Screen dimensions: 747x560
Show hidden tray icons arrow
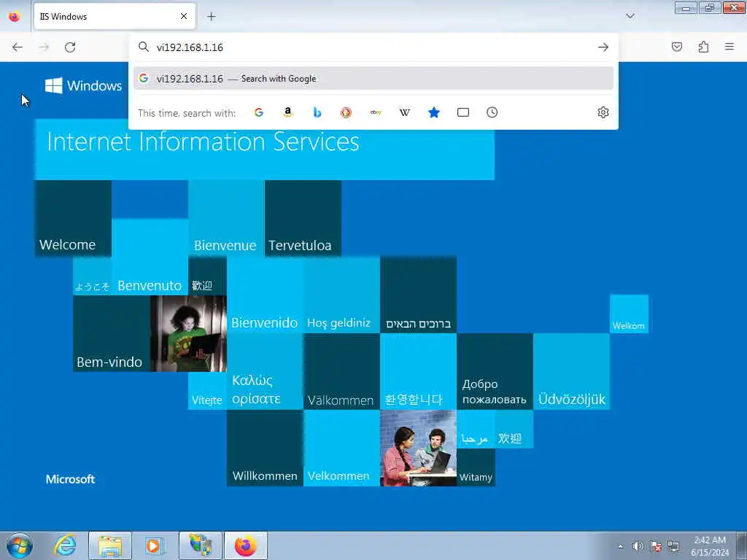620,546
